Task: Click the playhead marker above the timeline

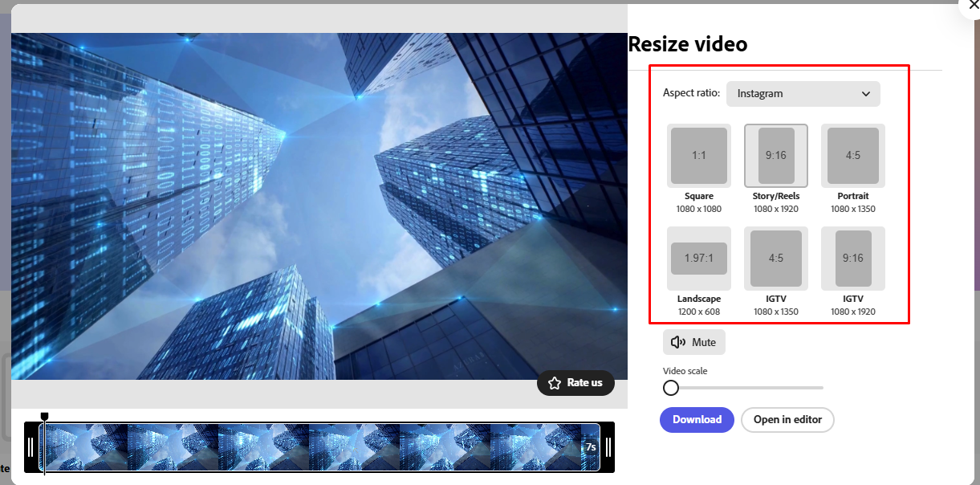Action: pyautogui.click(x=44, y=416)
